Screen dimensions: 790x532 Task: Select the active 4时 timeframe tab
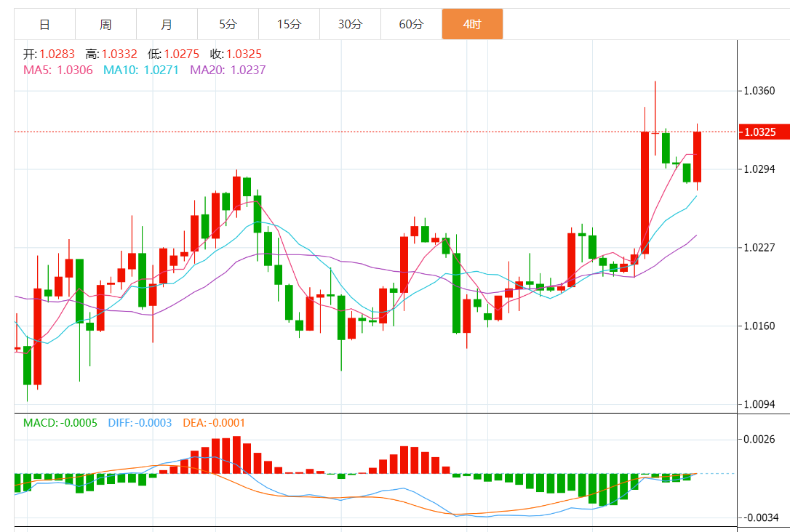473,24
